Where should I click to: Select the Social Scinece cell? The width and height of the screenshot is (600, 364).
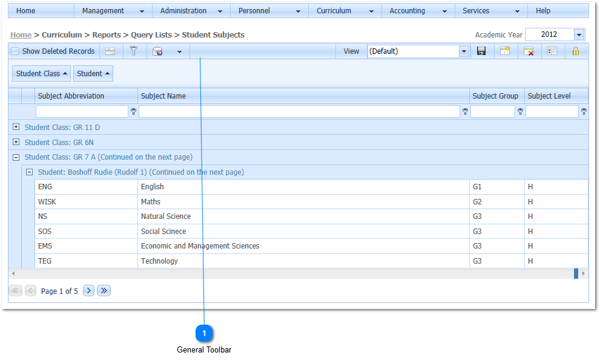[303, 232]
